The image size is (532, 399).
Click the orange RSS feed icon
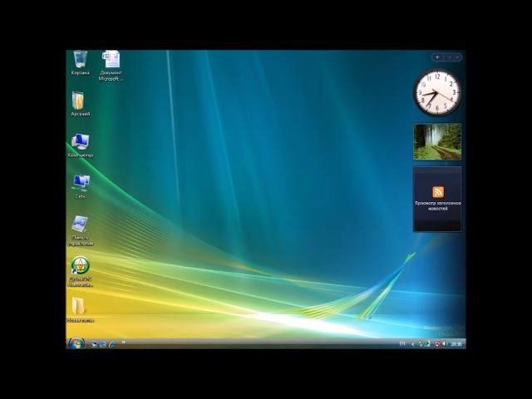click(438, 192)
